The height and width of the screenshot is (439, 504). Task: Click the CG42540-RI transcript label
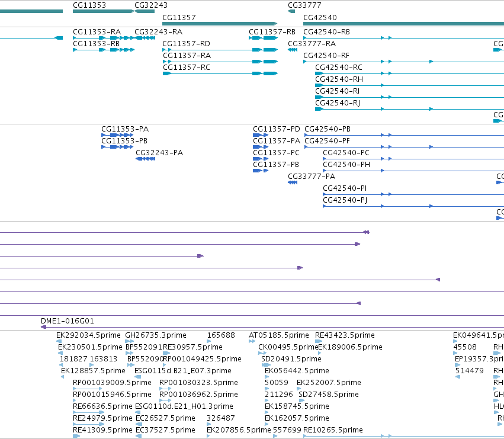(337, 91)
